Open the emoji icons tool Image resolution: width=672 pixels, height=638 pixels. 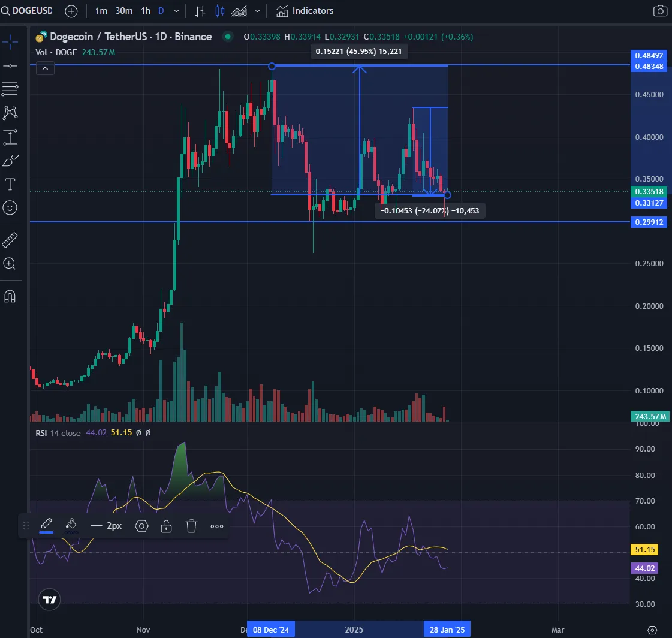point(10,208)
